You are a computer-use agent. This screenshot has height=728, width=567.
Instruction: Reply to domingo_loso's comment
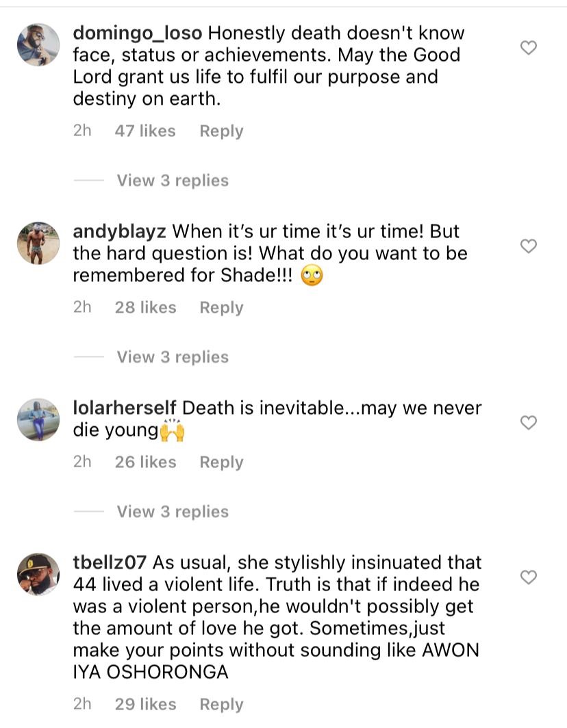[x=221, y=131]
